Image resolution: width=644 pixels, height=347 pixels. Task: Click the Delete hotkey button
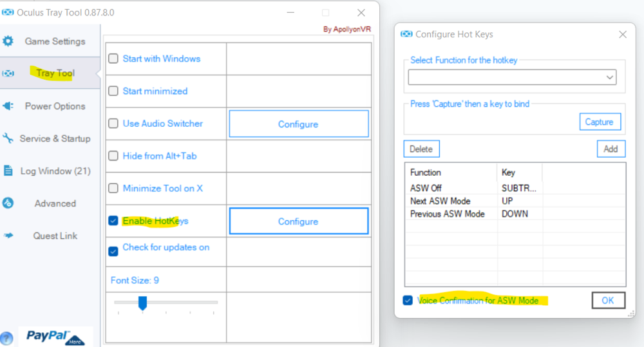pos(421,149)
